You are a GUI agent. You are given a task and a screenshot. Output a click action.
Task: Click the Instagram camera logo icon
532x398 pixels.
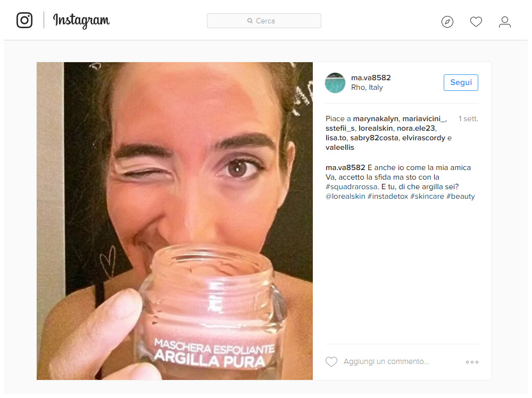24,20
